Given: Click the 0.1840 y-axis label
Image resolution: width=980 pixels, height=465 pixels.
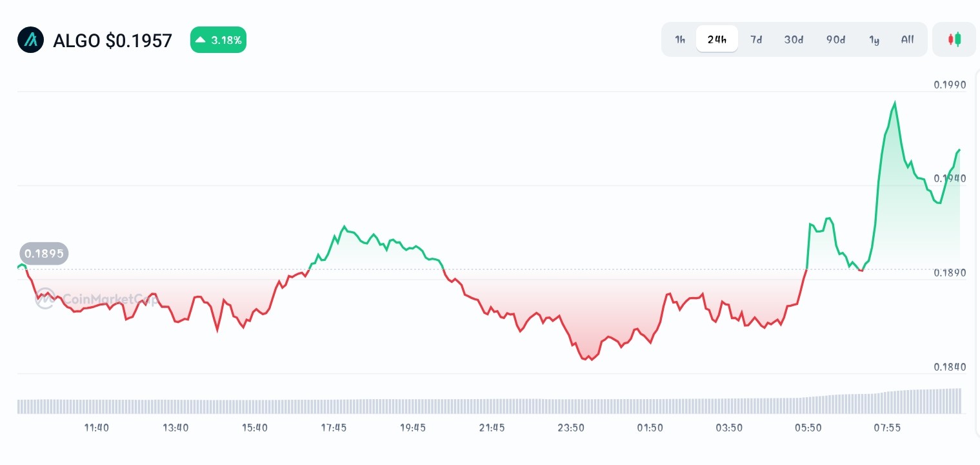Looking at the screenshot, I should point(950,367).
